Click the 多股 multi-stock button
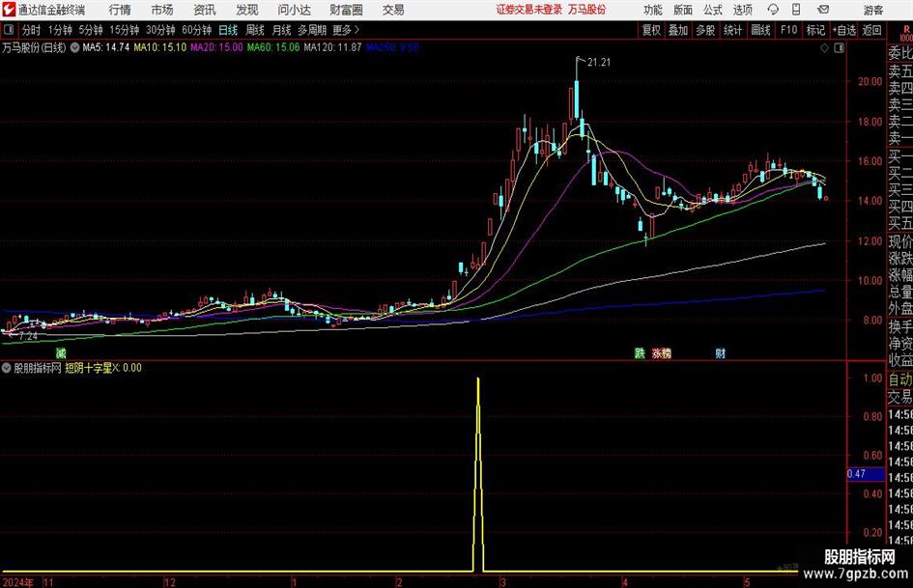The height and width of the screenshot is (588, 913). click(x=705, y=30)
